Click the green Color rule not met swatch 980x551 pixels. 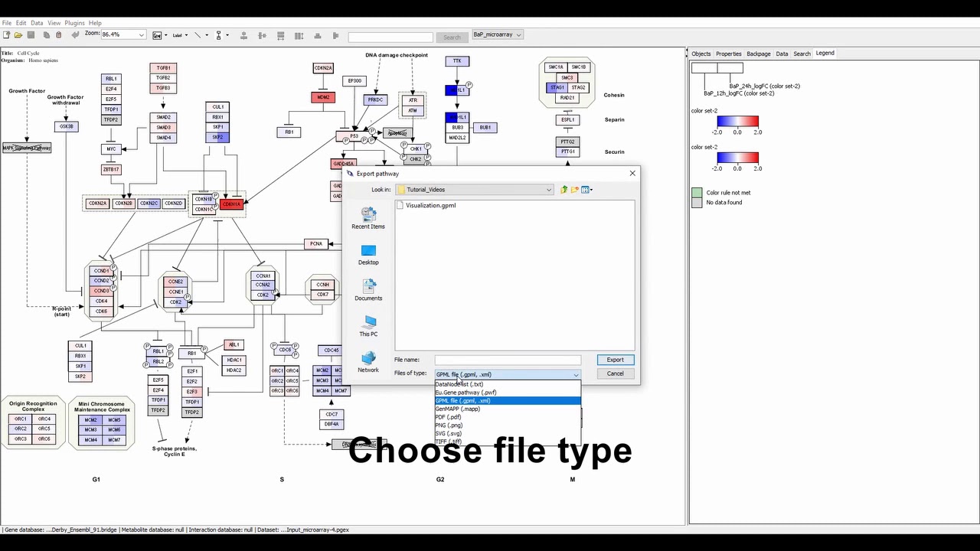(697, 193)
